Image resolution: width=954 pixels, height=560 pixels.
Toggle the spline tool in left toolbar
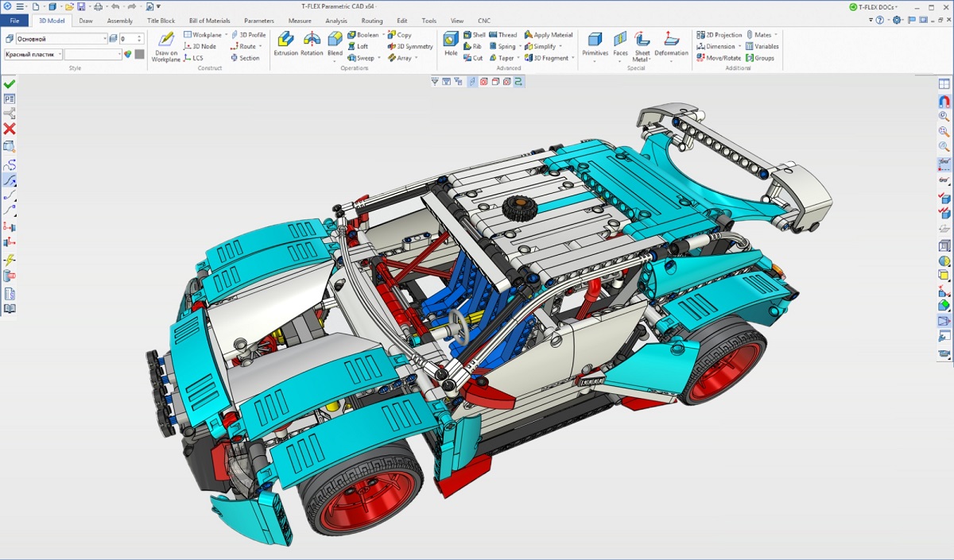click(10, 165)
